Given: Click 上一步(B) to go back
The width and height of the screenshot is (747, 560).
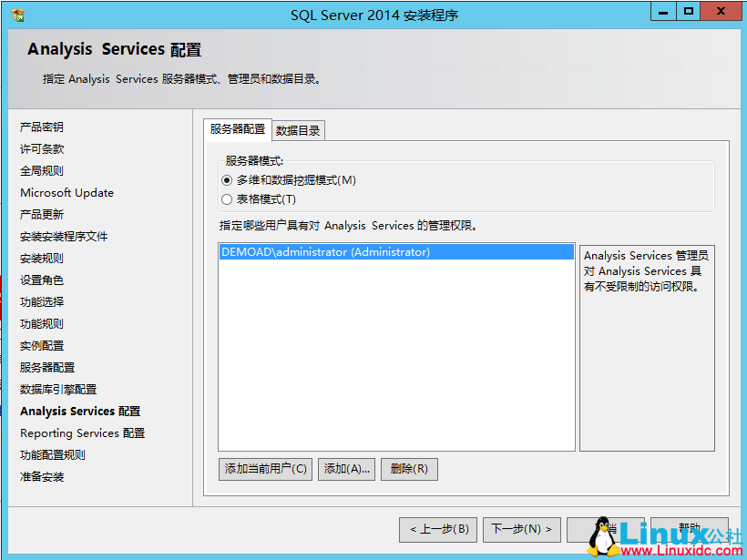Looking at the screenshot, I should [x=436, y=529].
